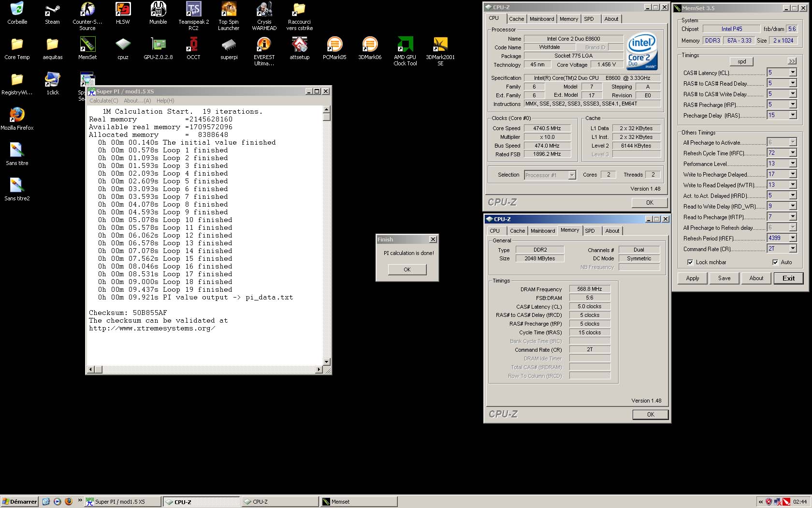The image size is (812, 508).
Task: Open About tab in bottom CPU-Z window
Action: 612,231
